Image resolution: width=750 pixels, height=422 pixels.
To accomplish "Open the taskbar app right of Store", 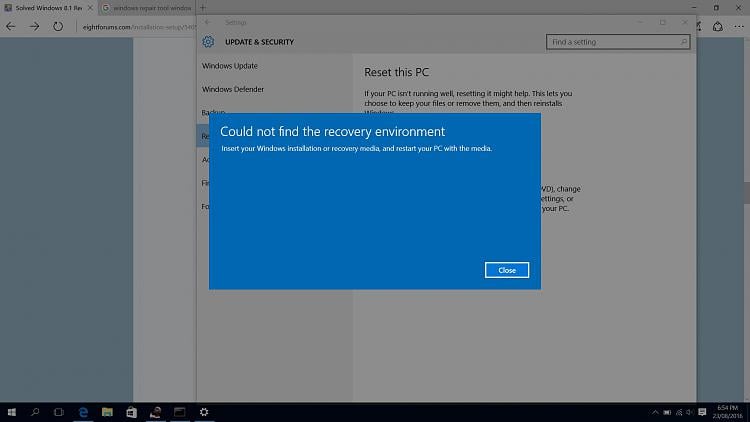I will (x=155, y=412).
